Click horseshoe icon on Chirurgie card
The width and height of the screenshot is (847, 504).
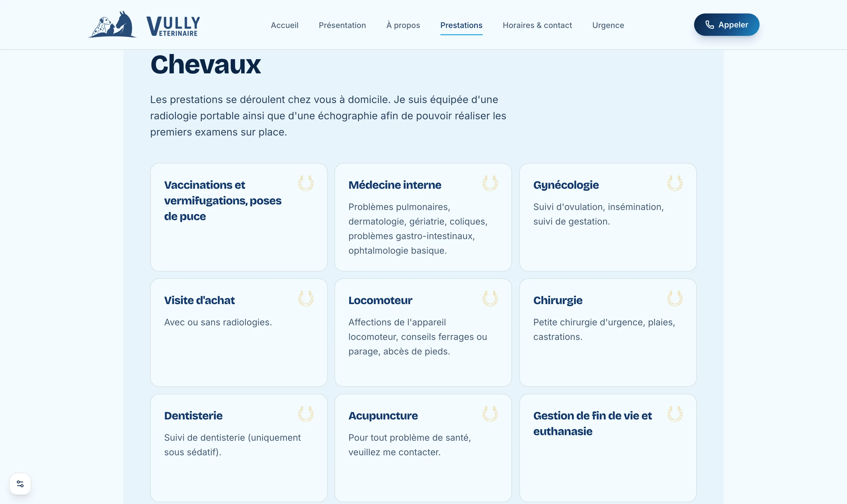675,298
